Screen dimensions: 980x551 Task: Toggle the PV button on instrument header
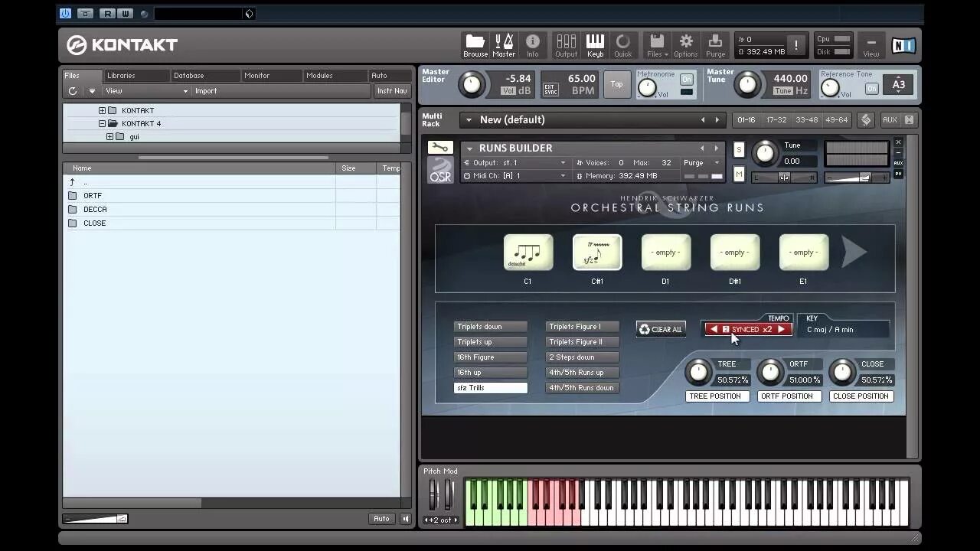[898, 174]
